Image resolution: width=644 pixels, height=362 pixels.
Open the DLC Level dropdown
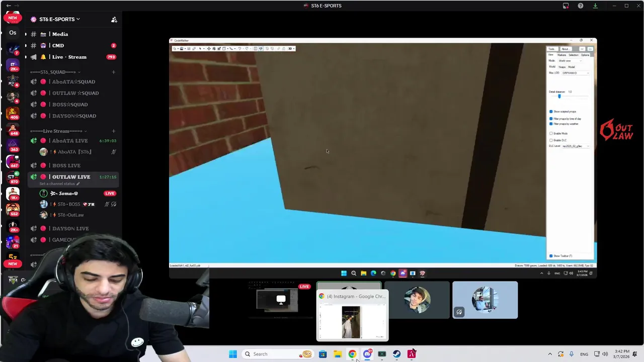pos(576,146)
